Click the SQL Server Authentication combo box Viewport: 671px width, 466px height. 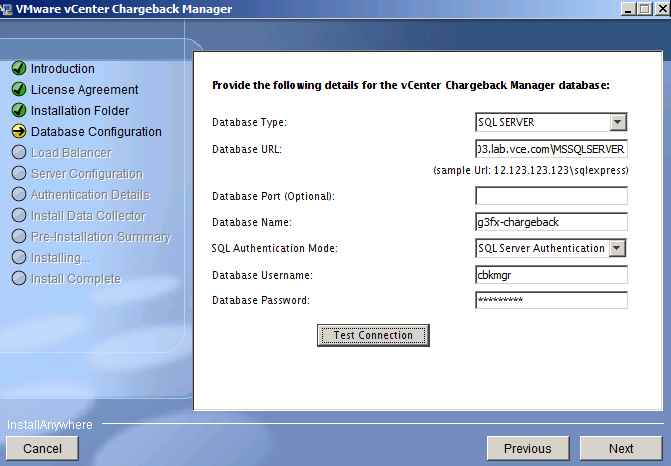(x=550, y=248)
